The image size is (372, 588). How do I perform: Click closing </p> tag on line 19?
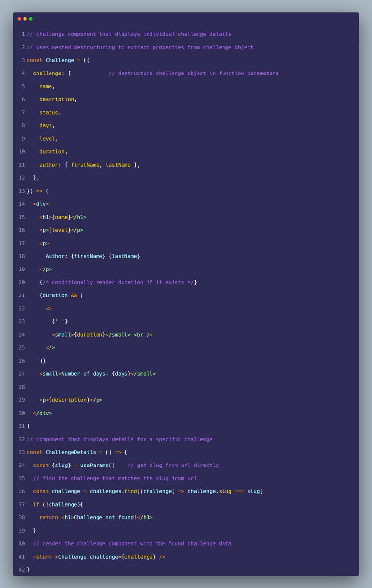click(x=46, y=269)
